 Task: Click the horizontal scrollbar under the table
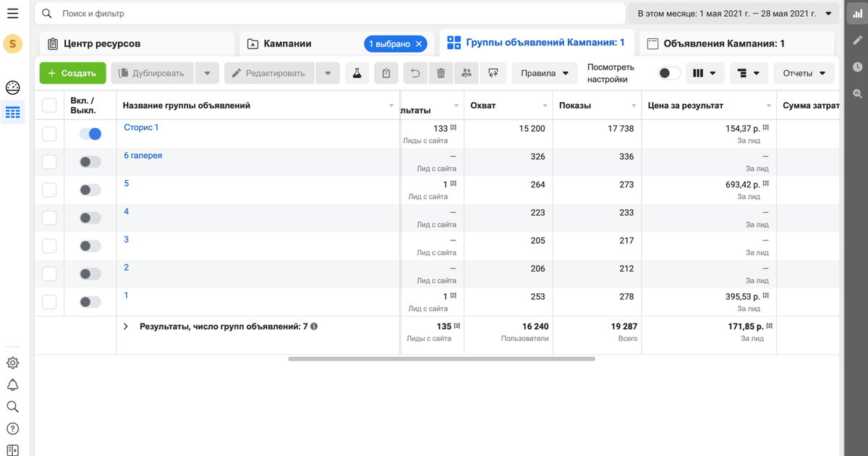441,358
